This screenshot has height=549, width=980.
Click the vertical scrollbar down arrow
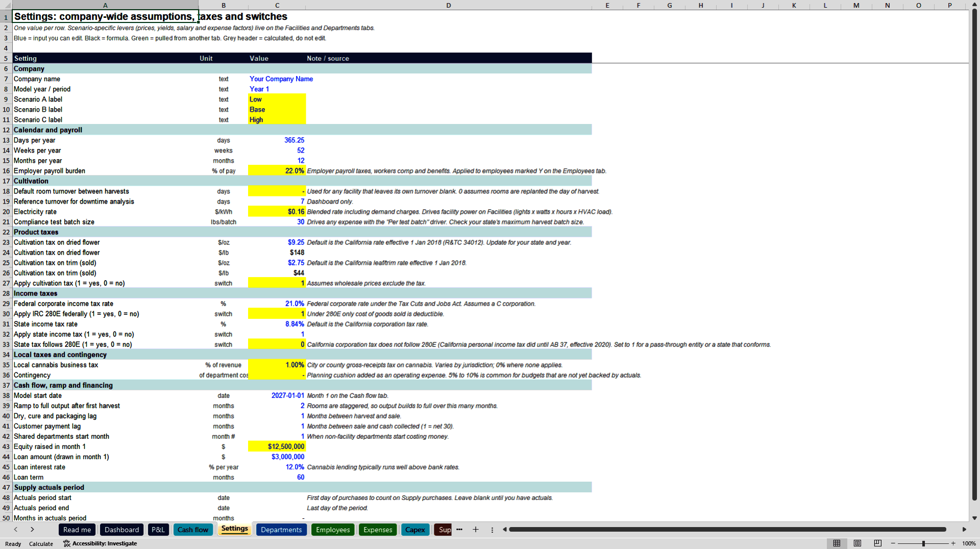tap(974, 518)
